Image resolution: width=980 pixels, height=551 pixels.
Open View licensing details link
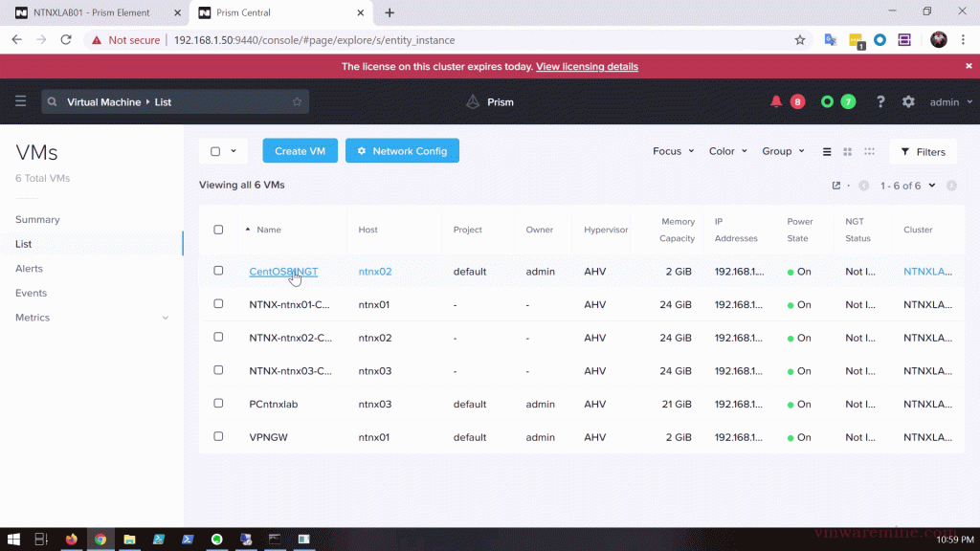(x=587, y=66)
